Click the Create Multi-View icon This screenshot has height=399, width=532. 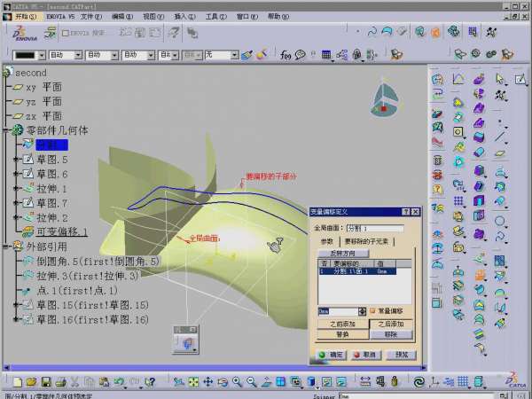click(280, 382)
